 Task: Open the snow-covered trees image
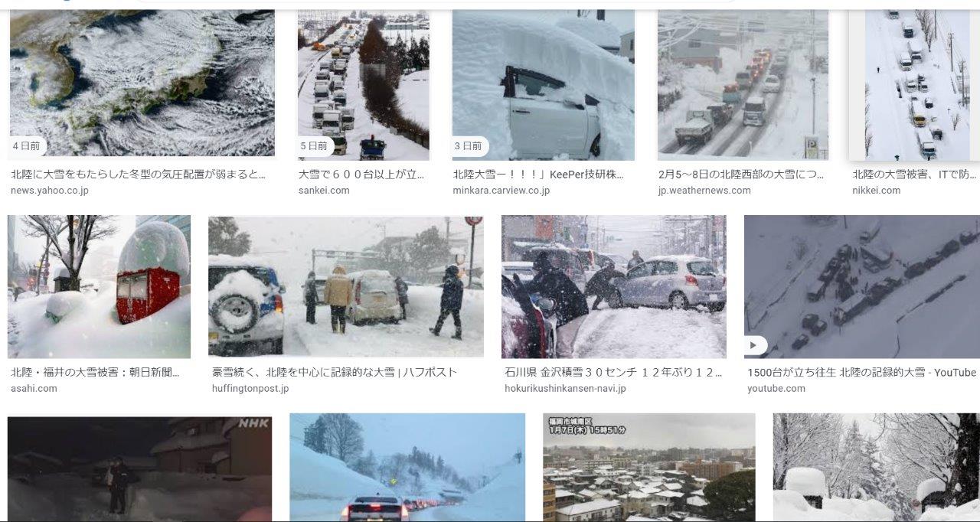coord(876,468)
